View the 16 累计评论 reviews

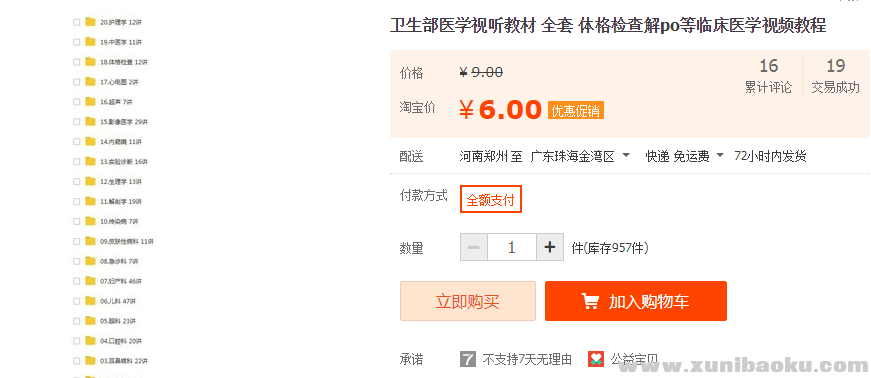[768, 76]
